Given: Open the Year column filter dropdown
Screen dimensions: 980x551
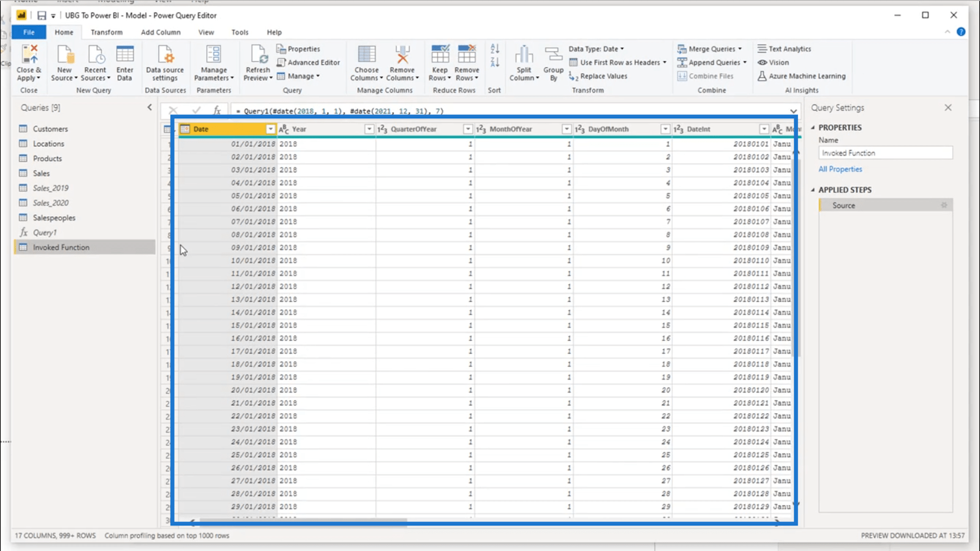Looking at the screenshot, I should pyautogui.click(x=369, y=129).
